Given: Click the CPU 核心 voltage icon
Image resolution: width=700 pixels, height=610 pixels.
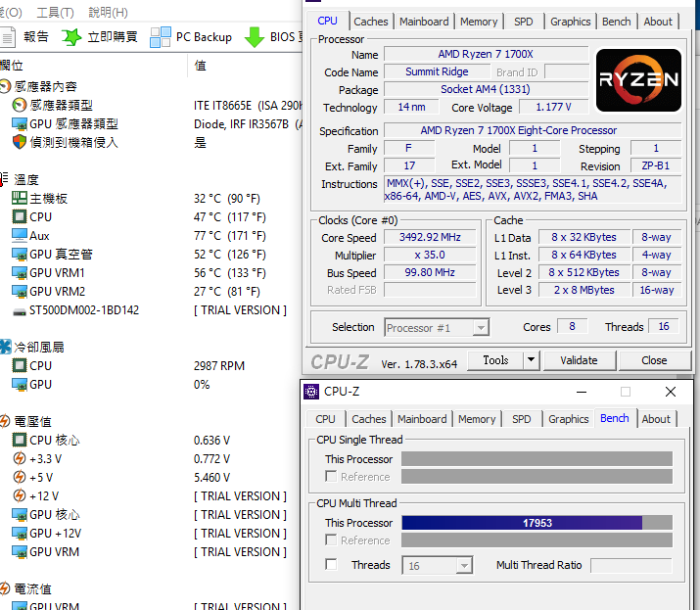Looking at the screenshot, I should [x=20, y=441].
